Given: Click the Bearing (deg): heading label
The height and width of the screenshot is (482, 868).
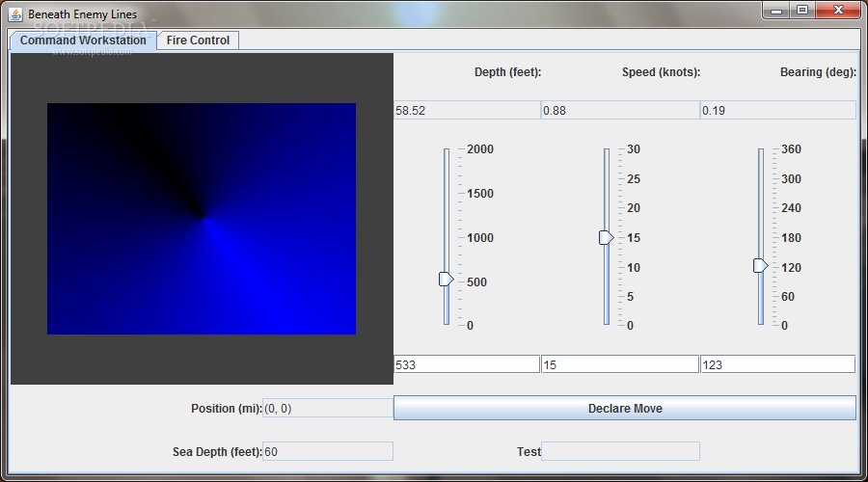Looking at the screenshot, I should tap(818, 72).
